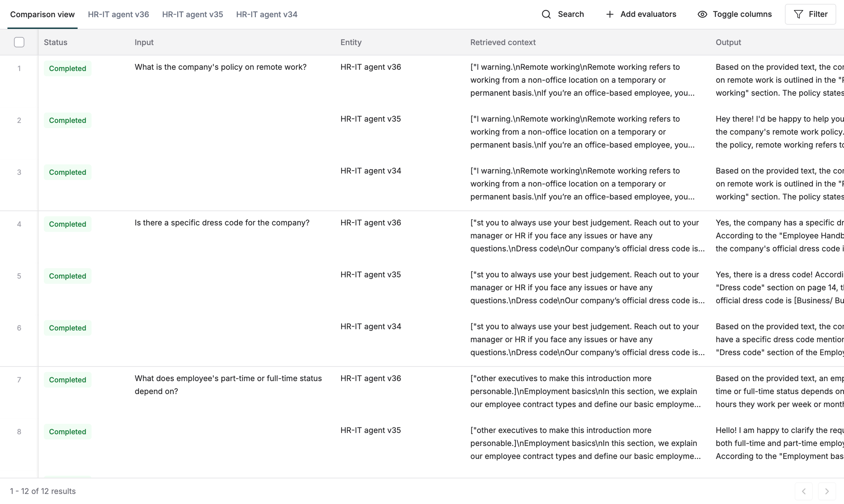The width and height of the screenshot is (844, 504).
Task: Click the eye icon for Toggle columns
Action: 702,14
